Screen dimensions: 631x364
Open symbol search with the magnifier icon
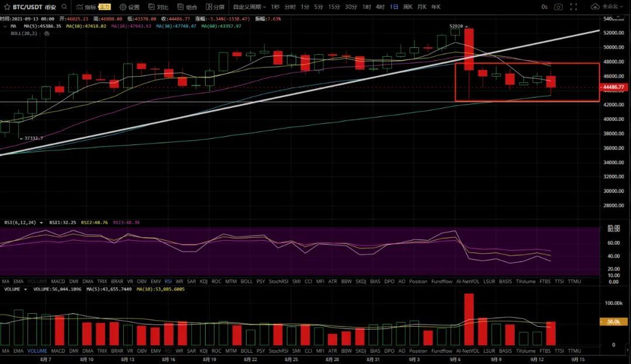pyautogui.click(x=63, y=7)
